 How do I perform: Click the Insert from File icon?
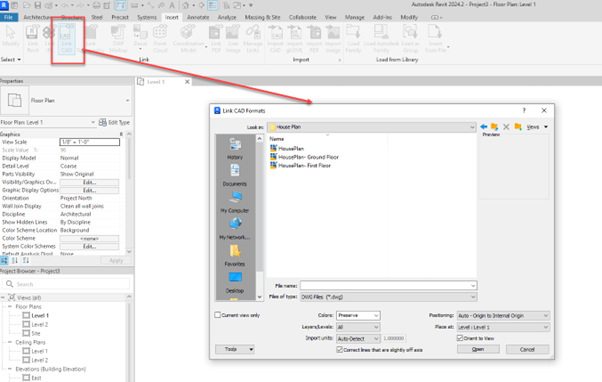pyautogui.click(x=435, y=38)
